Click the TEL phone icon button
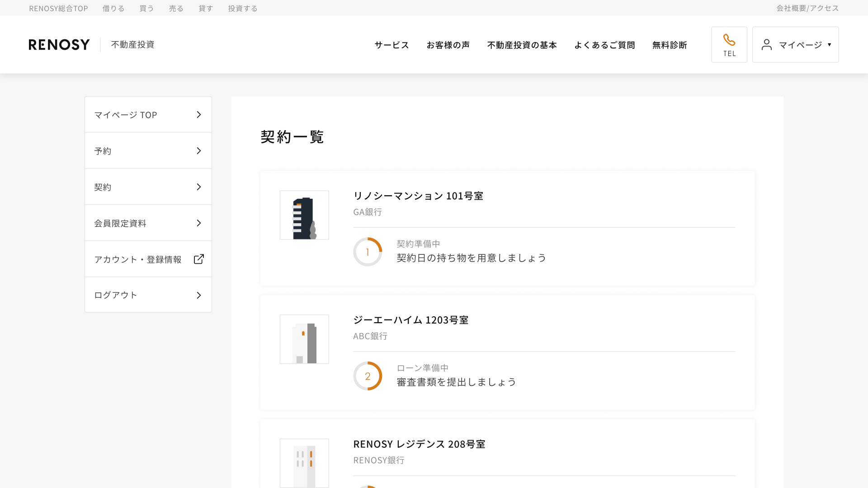868x488 pixels. click(x=729, y=44)
